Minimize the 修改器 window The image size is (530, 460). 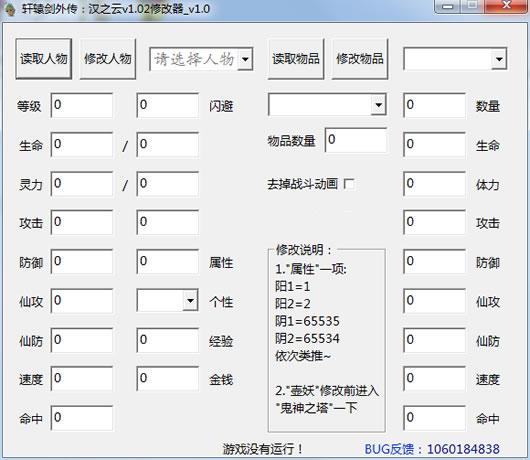(448, 6)
